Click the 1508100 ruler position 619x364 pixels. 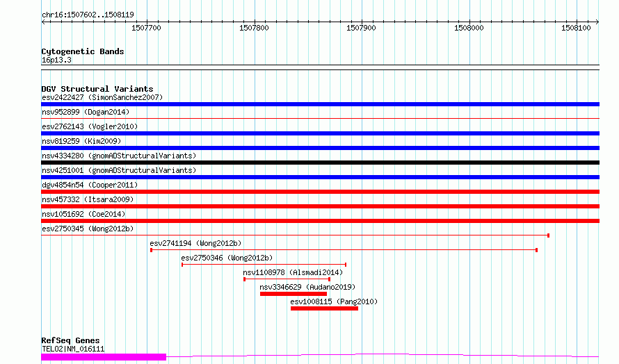(576, 28)
